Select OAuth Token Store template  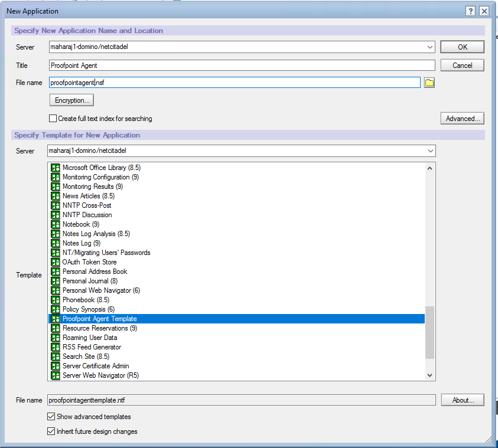(x=236, y=262)
